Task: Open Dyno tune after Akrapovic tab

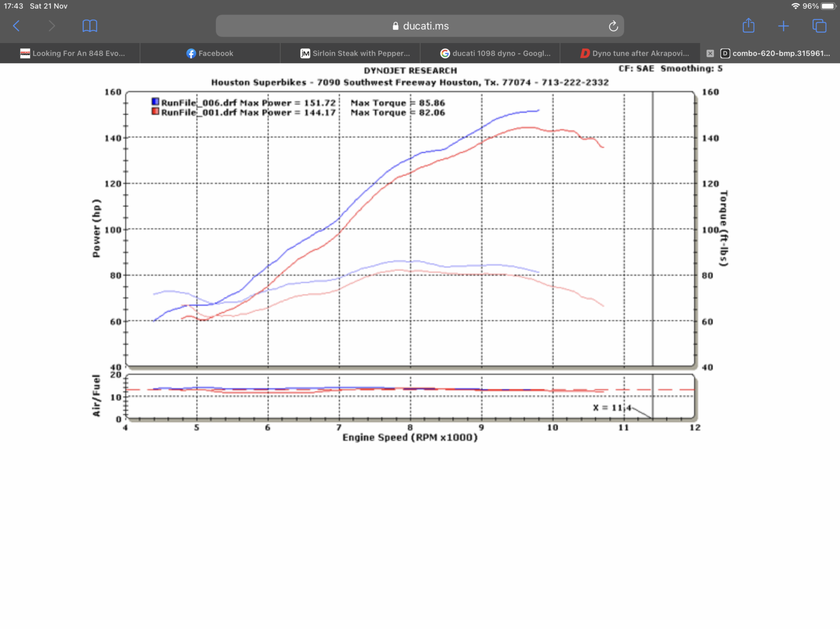Action: click(x=630, y=53)
